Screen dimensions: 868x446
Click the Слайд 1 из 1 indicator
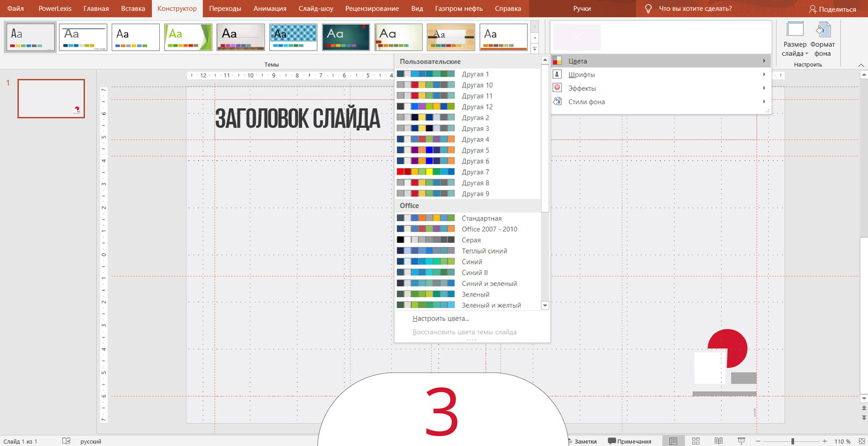[x=19, y=441]
